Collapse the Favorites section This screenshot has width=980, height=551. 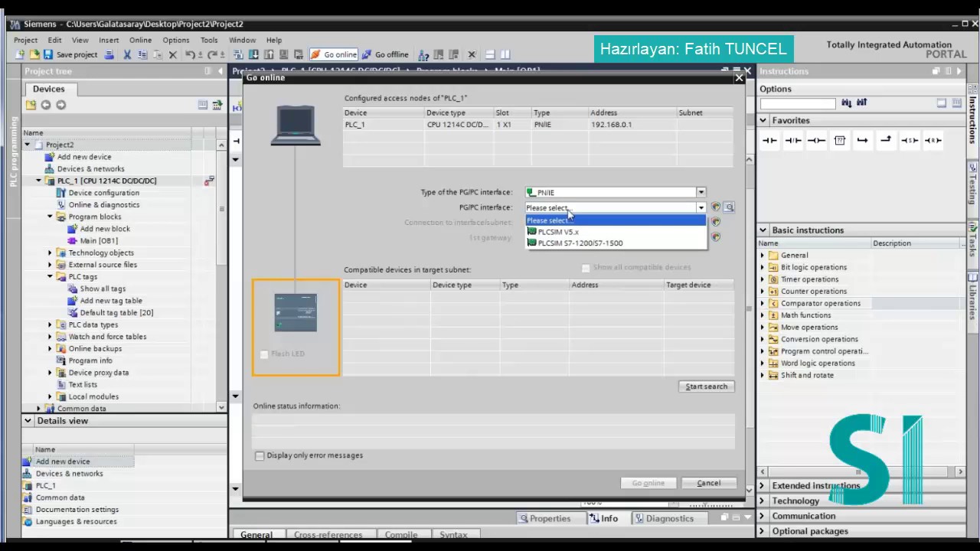763,120
